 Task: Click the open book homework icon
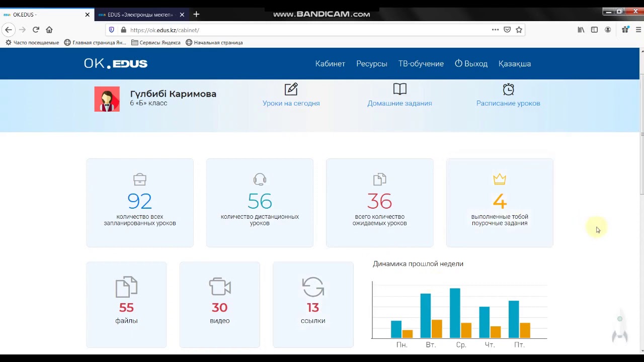pyautogui.click(x=399, y=89)
